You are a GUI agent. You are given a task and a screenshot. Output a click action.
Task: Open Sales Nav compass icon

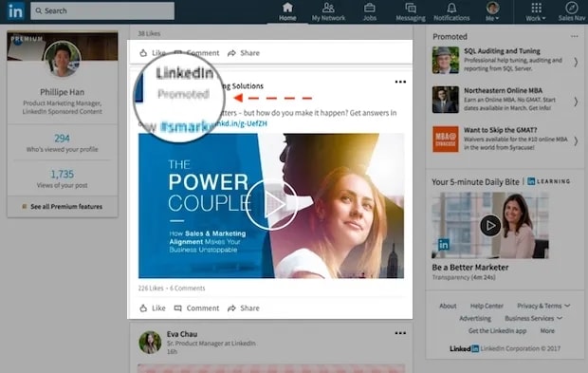tap(572, 11)
